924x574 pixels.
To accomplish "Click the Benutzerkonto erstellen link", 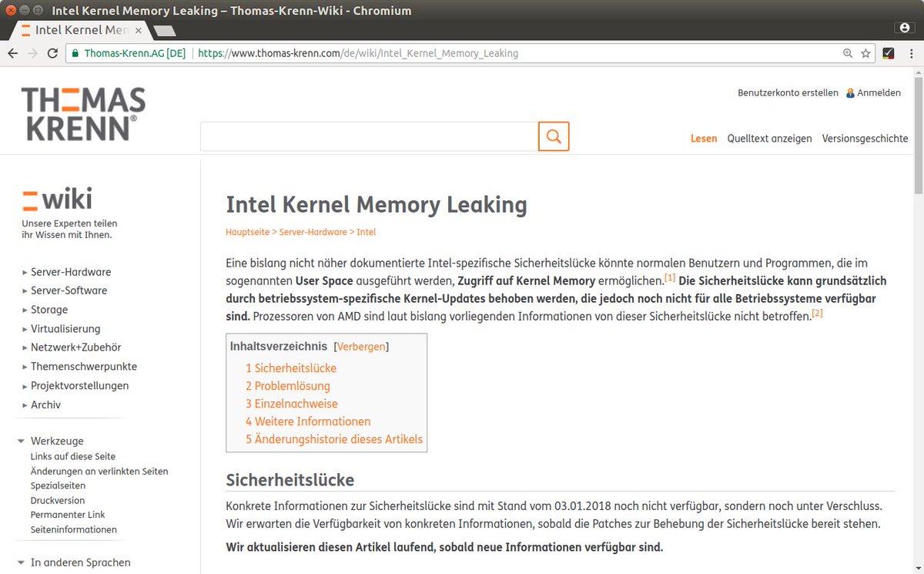I will 788,92.
